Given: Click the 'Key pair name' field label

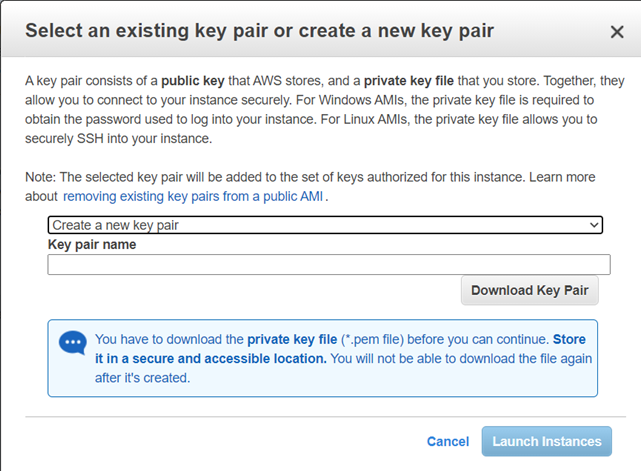Looking at the screenshot, I should (x=92, y=244).
